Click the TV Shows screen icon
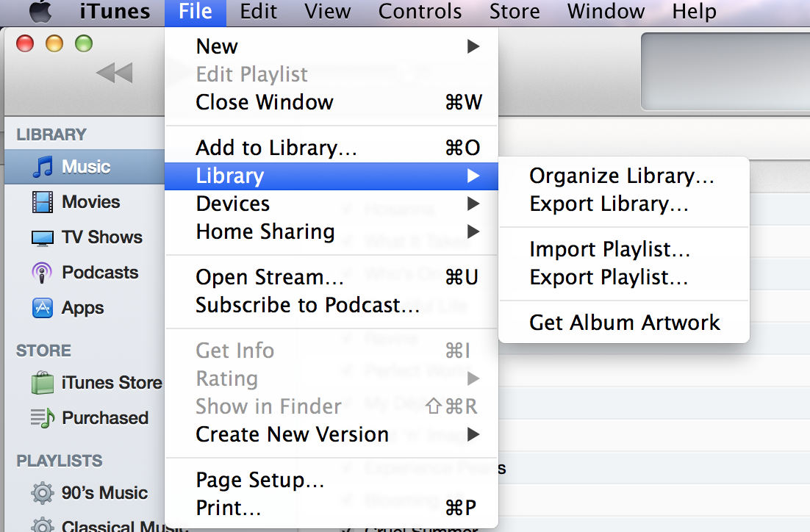The height and width of the screenshot is (532, 810). (43, 237)
